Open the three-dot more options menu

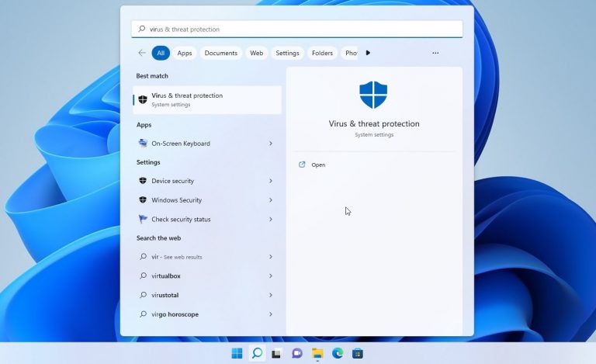pyautogui.click(x=435, y=53)
